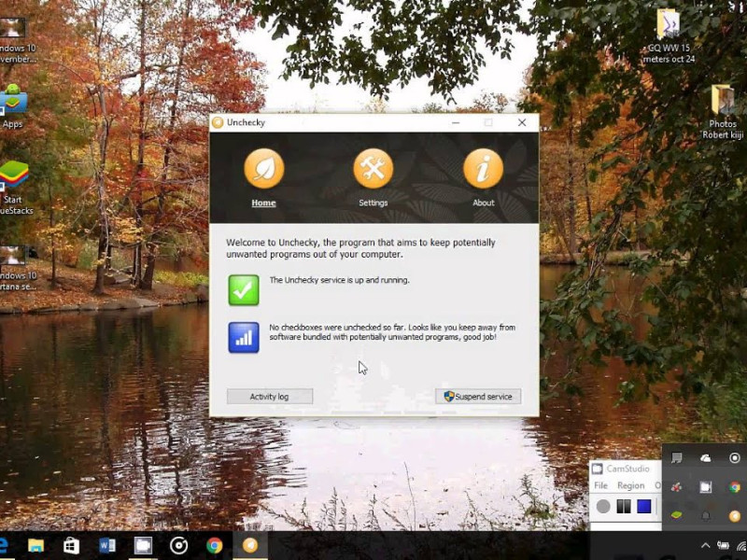Click the blue statistics bar chart icon
Screen dimensions: 747x560
pyautogui.click(x=244, y=338)
